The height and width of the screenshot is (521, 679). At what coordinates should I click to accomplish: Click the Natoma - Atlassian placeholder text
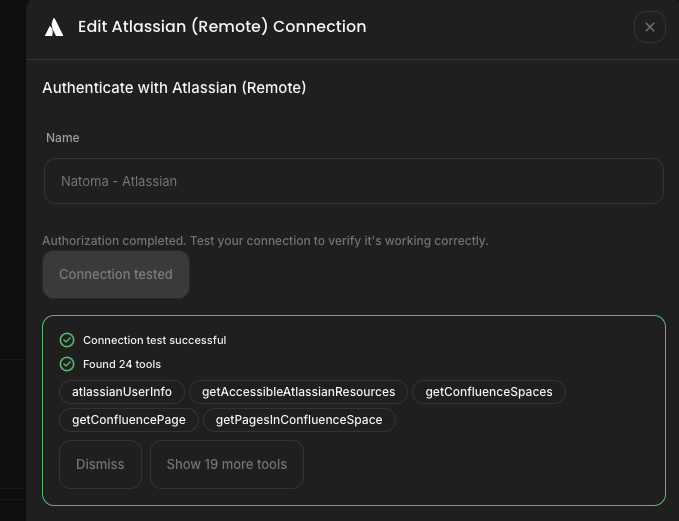119,182
